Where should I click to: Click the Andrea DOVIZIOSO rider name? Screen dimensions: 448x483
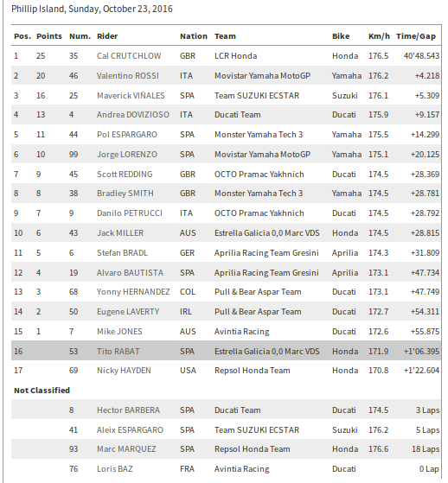click(133, 115)
